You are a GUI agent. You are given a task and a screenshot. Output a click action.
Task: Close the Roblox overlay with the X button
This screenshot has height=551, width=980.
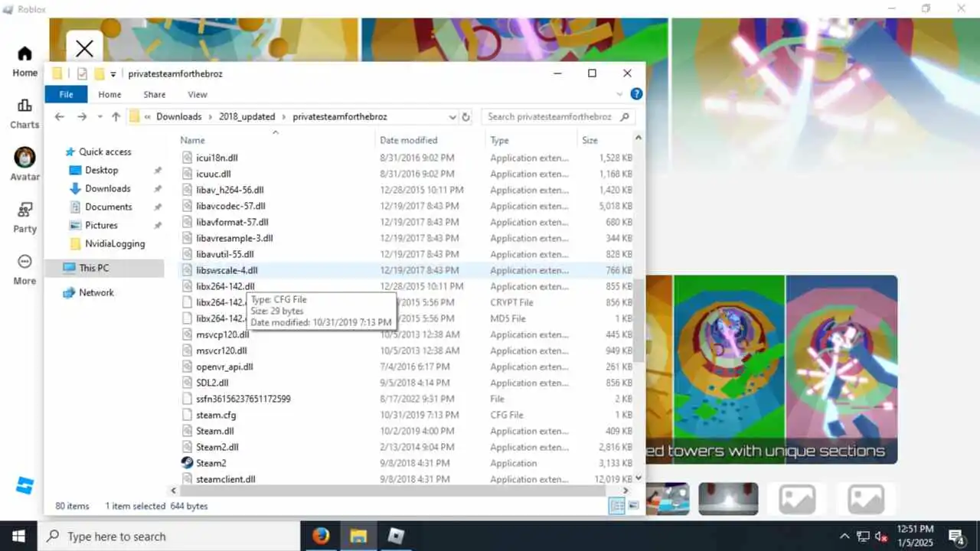click(x=85, y=49)
